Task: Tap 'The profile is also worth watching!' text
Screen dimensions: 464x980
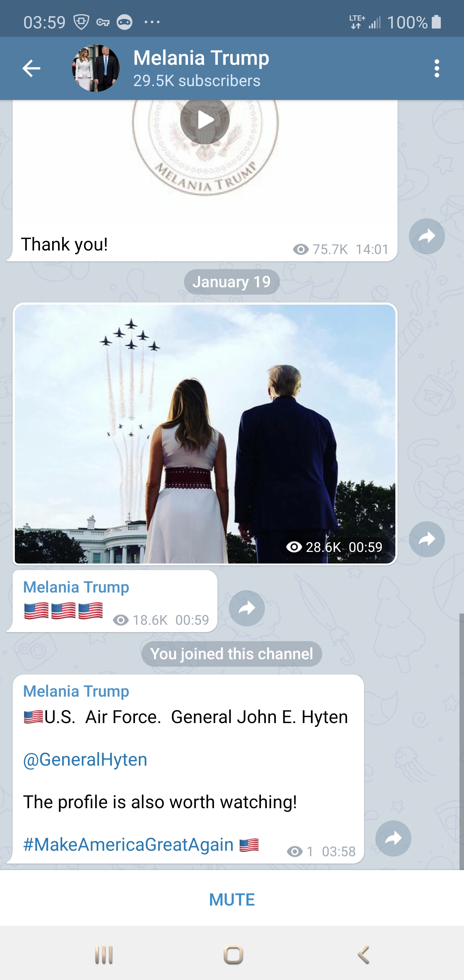Action: (160, 802)
